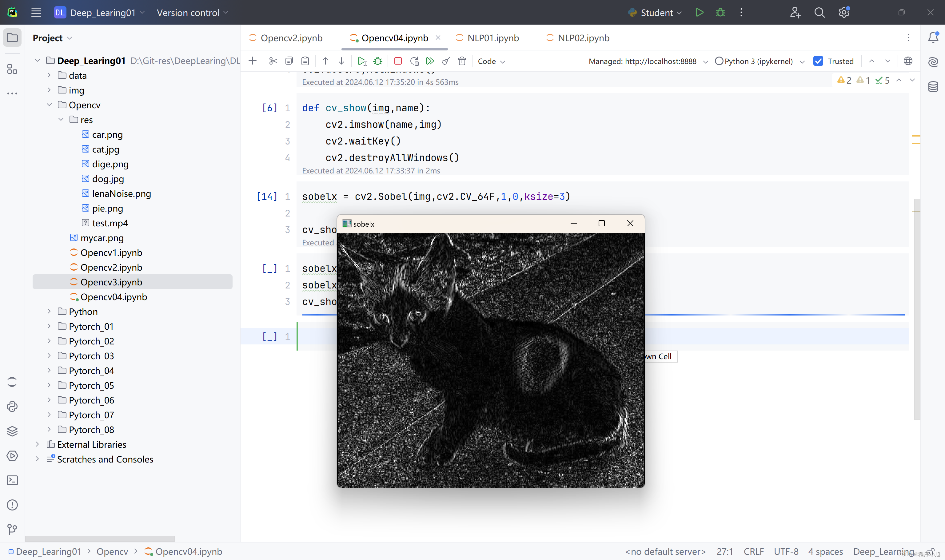Screen dimensions: 945x560
Task: Open the Project tool window folder icon
Action: pos(12,38)
